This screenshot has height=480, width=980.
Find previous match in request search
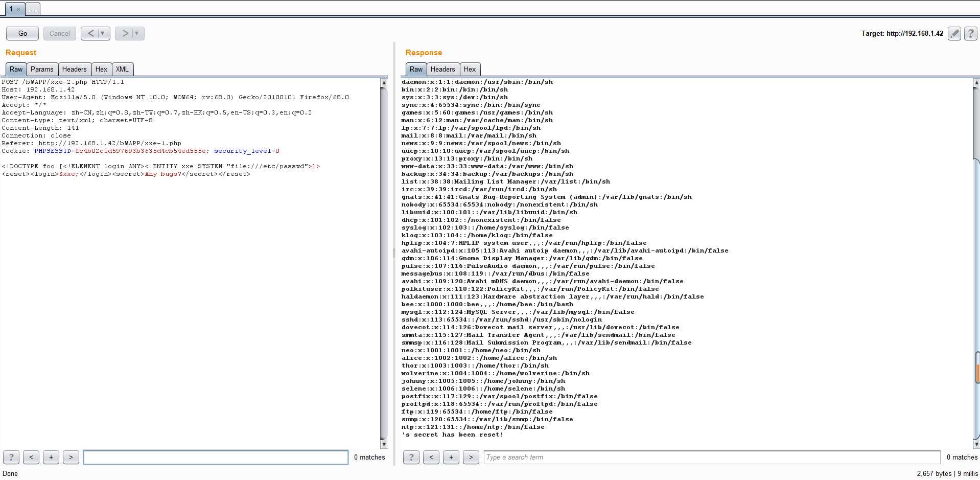pos(31,457)
